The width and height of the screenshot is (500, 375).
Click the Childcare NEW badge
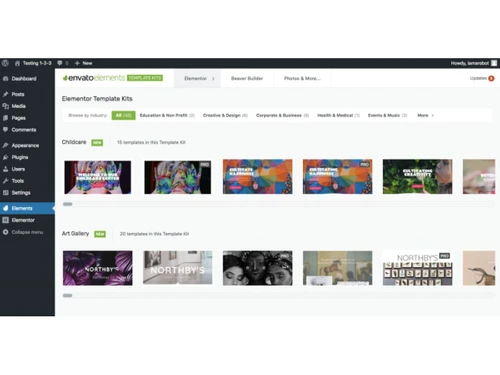click(x=97, y=143)
